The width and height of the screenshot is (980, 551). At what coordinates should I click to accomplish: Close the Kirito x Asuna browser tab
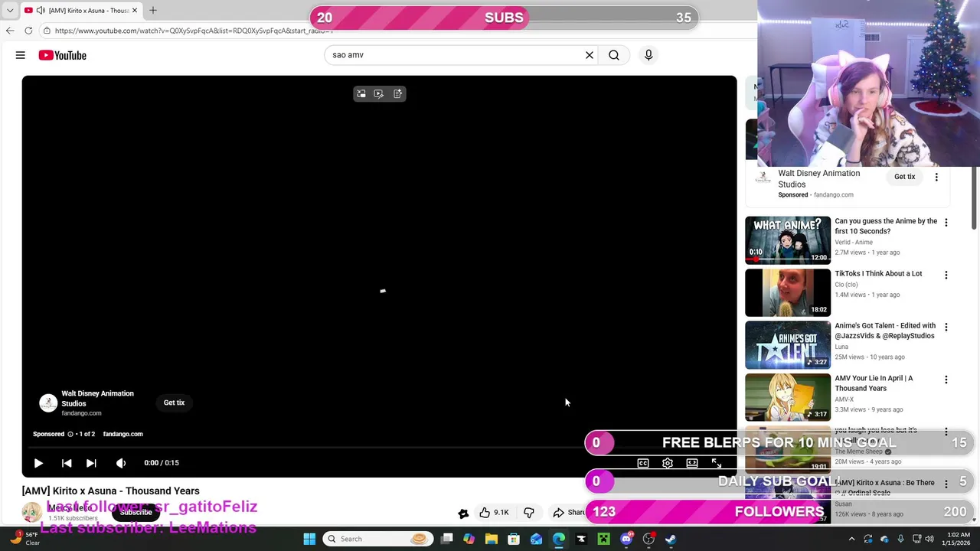pos(135,11)
